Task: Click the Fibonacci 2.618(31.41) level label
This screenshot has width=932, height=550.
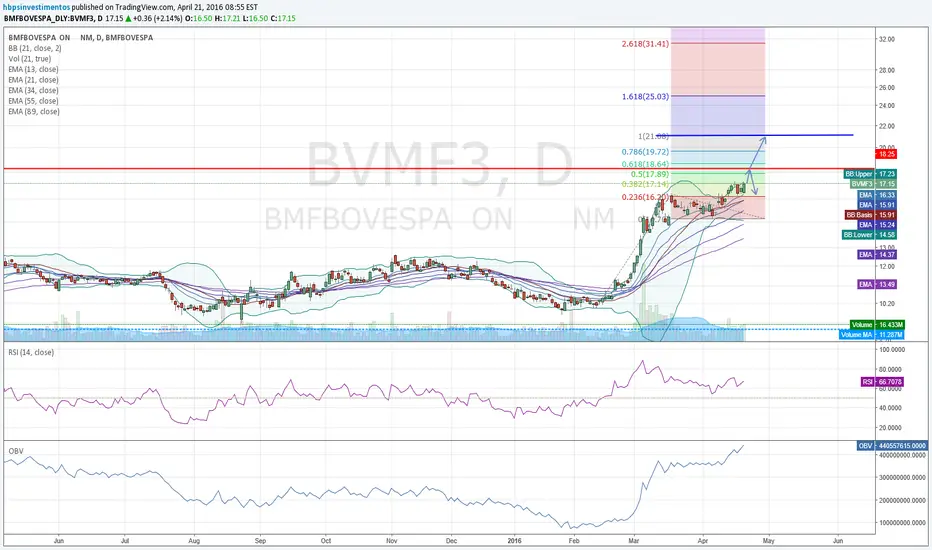Action: (x=645, y=43)
